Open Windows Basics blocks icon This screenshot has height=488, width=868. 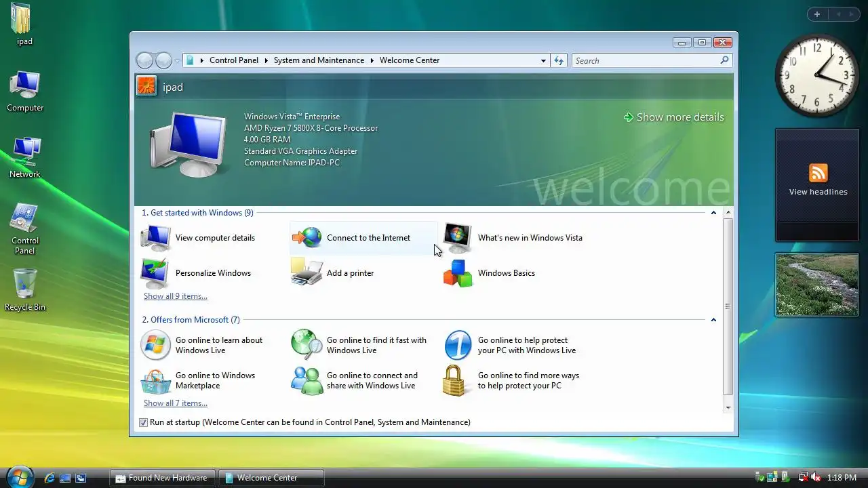(x=458, y=273)
